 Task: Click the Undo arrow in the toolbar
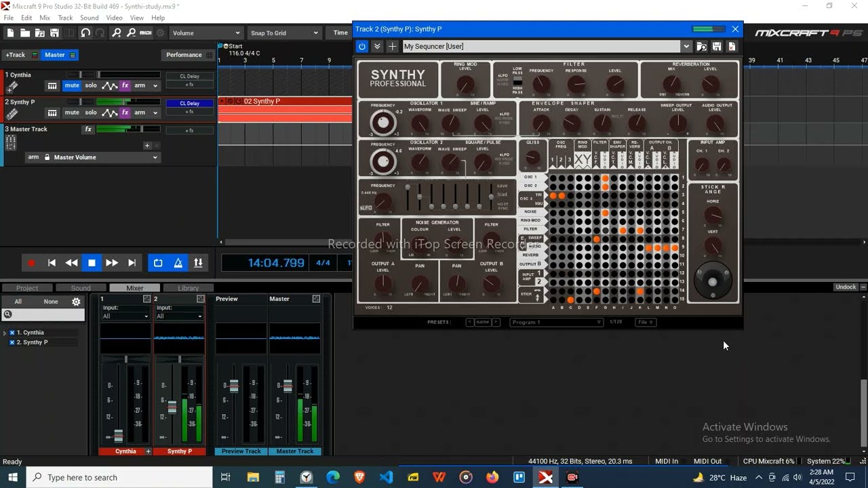85,33
